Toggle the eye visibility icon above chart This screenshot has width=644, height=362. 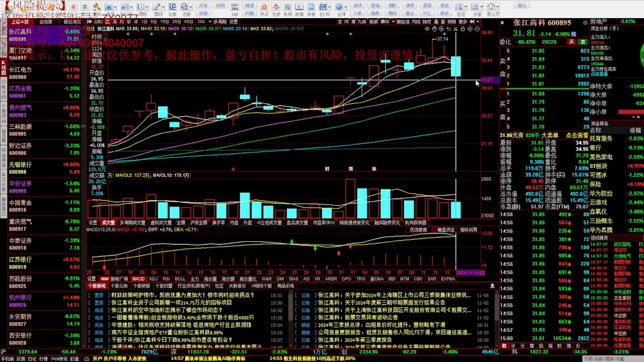point(427,29)
